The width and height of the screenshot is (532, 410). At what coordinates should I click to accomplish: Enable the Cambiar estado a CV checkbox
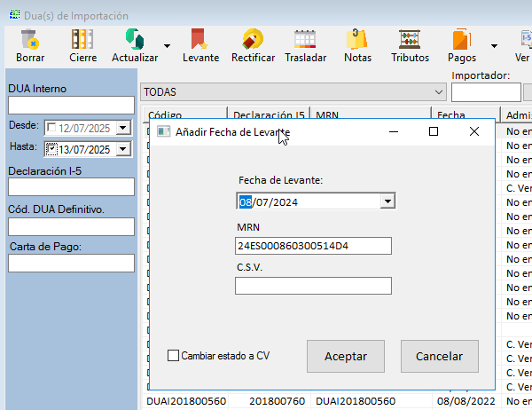(174, 356)
